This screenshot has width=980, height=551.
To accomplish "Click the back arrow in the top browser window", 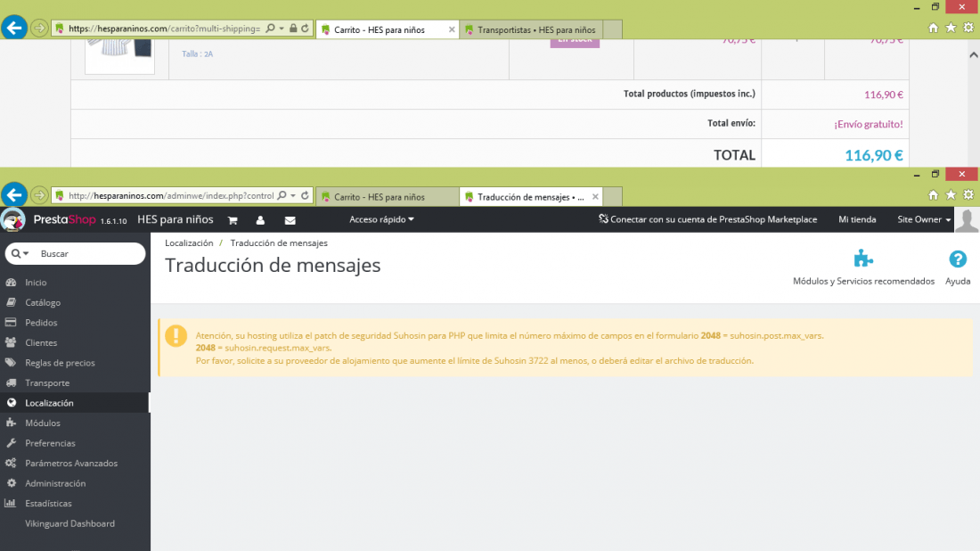I will pos(13,28).
